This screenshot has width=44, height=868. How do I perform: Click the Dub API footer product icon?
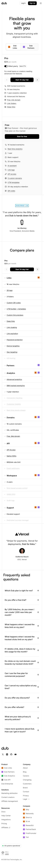2,780
